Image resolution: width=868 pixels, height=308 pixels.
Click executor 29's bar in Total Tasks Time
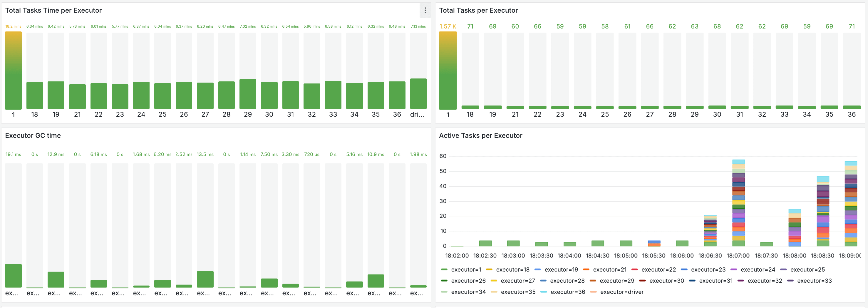[x=248, y=94]
